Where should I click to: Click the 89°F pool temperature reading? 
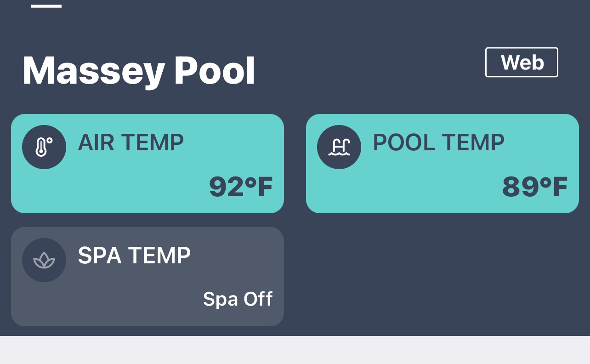pos(535,187)
